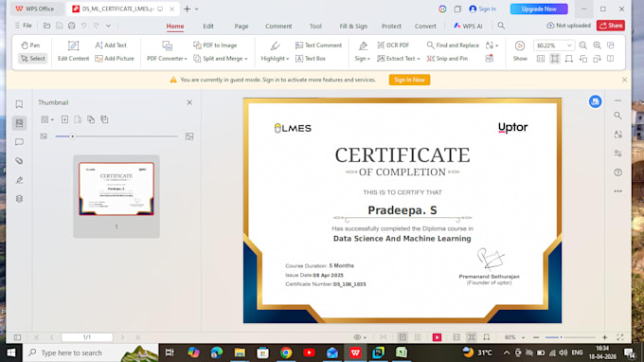644x362 pixels.
Task: Open the Page tab
Action: 241,26
